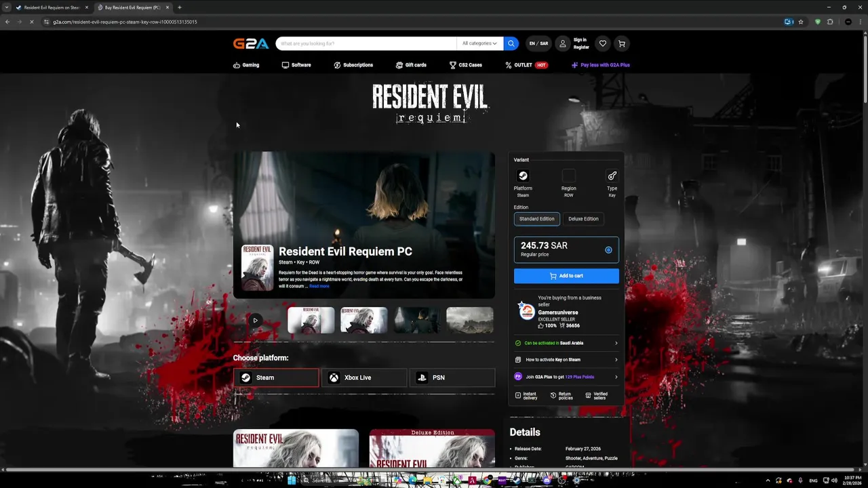
Task: Select first cover art gallery thumbnail
Action: click(x=311, y=320)
